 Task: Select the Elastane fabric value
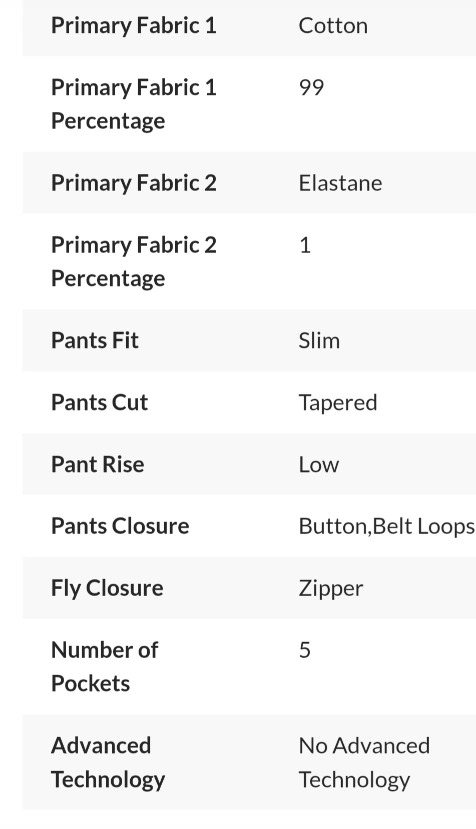point(341,183)
